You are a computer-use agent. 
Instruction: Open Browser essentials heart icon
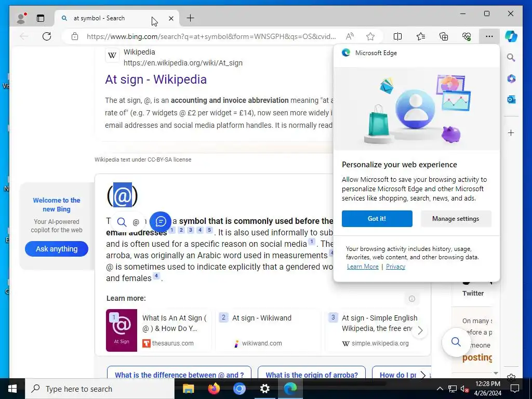pyautogui.click(x=467, y=36)
